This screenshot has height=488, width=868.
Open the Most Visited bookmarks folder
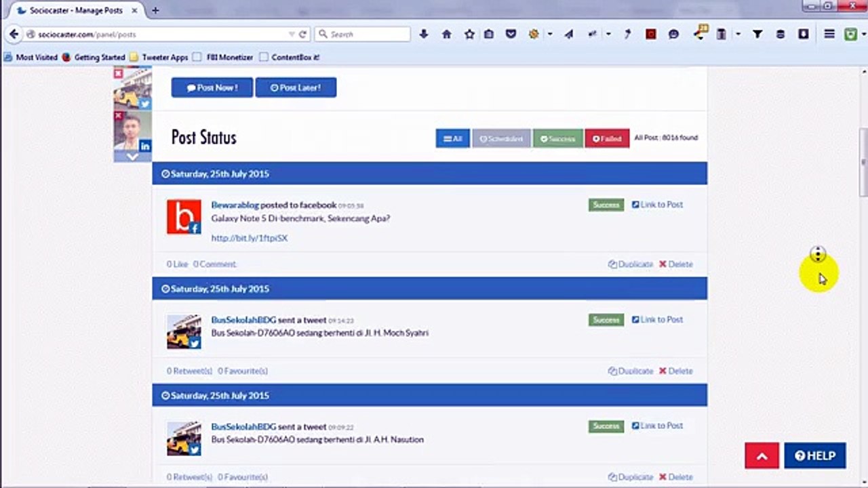click(x=31, y=58)
